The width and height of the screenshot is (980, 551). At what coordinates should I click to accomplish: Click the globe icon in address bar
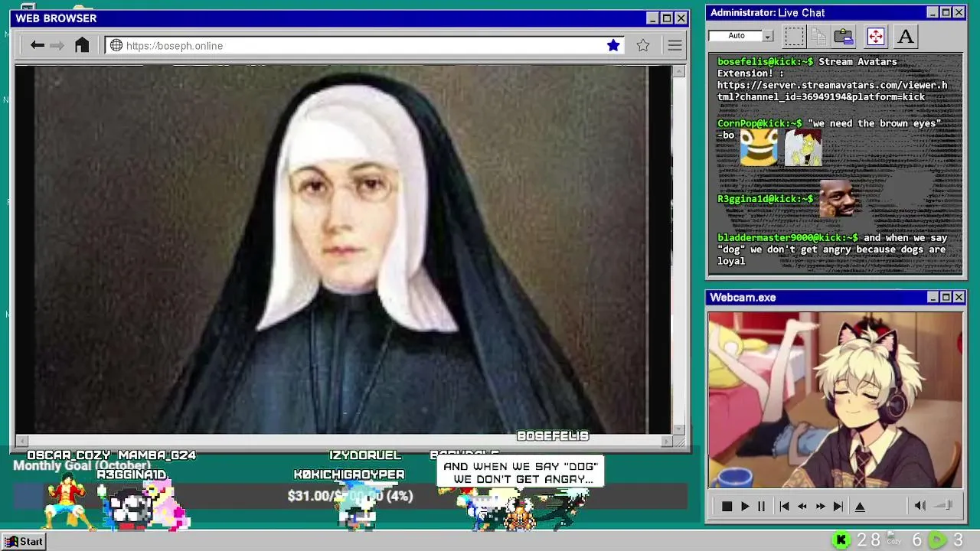click(116, 45)
